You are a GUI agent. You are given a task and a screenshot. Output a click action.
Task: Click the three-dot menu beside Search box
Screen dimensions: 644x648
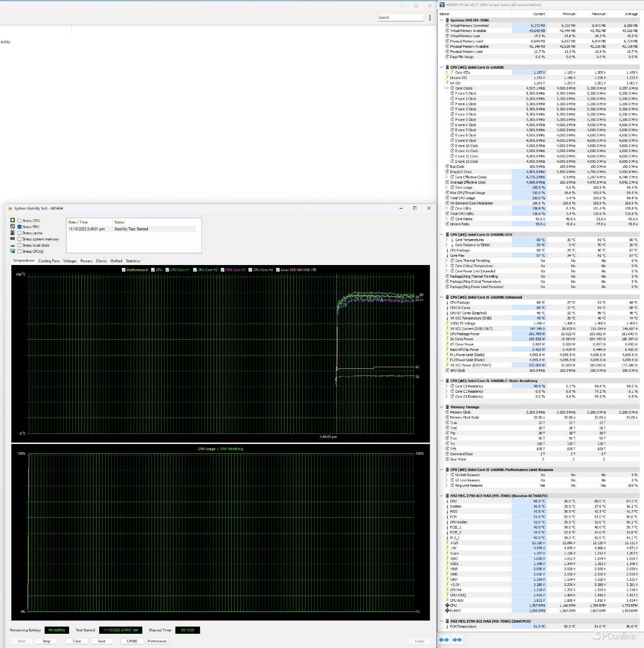(430, 18)
